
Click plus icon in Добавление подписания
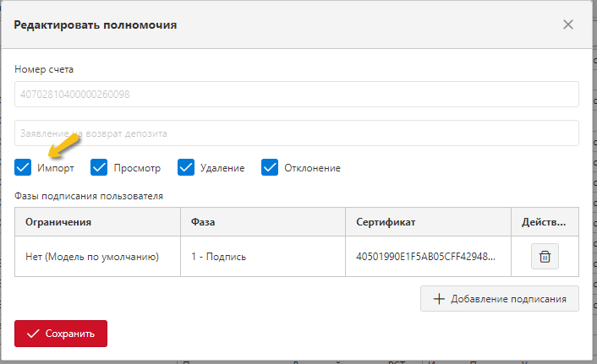(x=439, y=299)
